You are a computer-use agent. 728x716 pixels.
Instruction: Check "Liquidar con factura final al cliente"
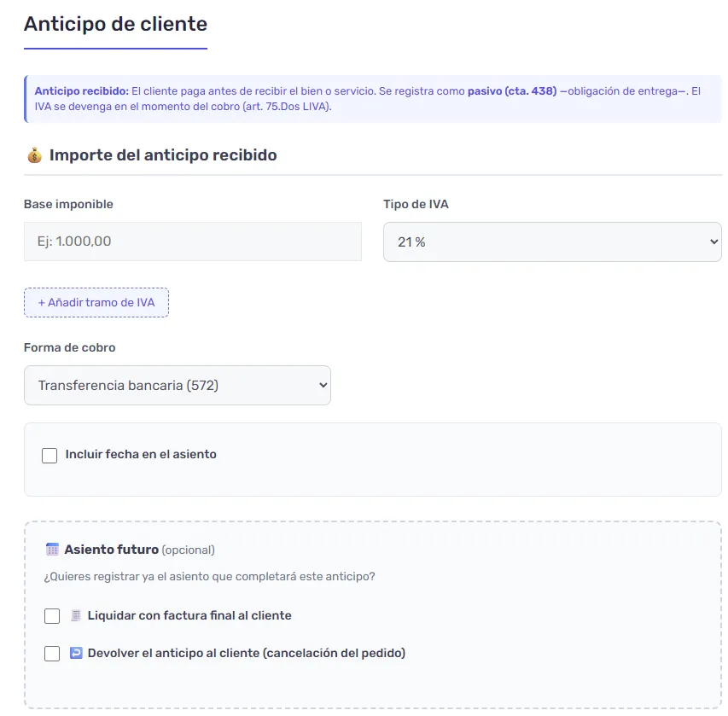pyautogui.click(x=52, y=615)
